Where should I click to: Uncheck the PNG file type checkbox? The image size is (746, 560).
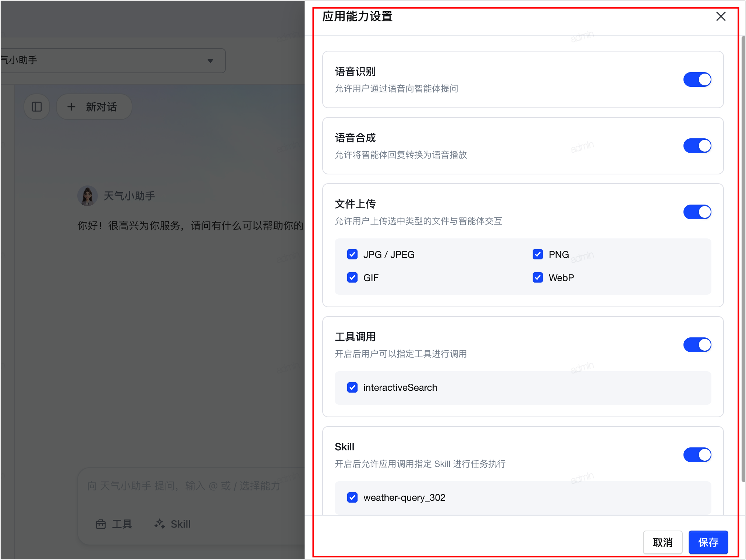[x=538, y=254]
